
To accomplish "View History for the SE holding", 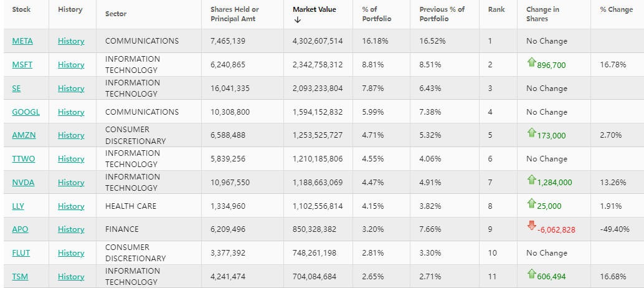I will [71, 89].
